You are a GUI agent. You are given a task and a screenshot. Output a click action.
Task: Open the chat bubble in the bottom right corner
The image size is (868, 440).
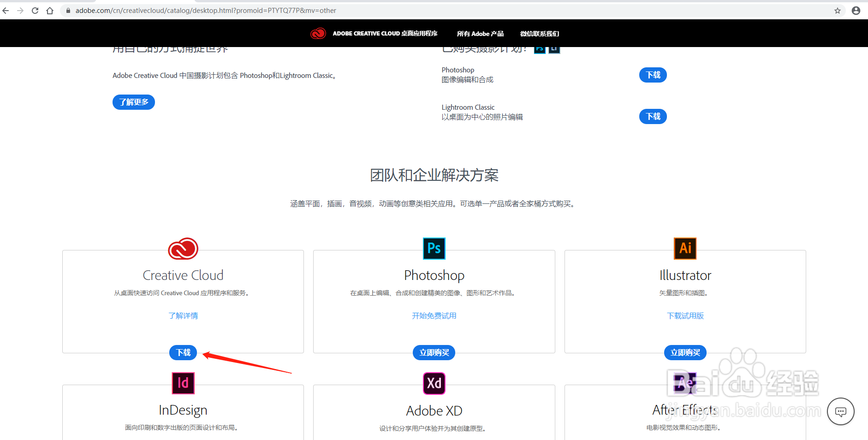[x=841, y=411]
